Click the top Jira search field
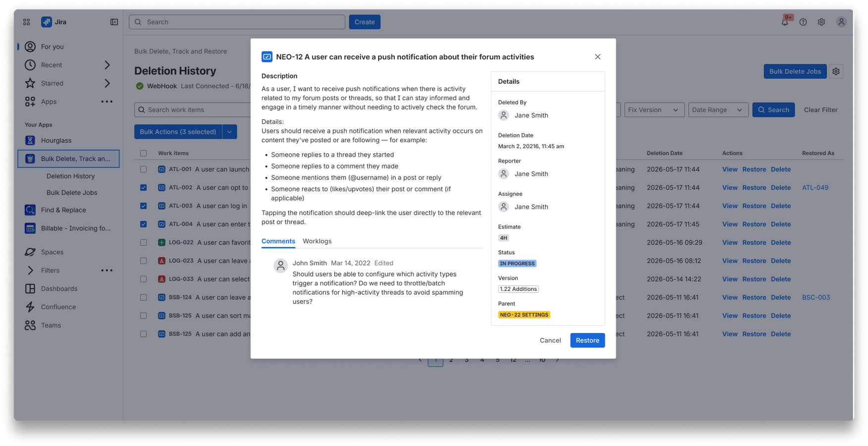Screen dimensions: 868x446 click(x=237, y=22)
